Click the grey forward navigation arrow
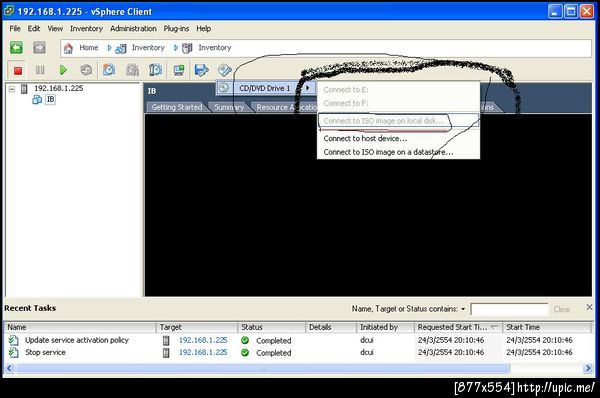 [x=39, y=48]
